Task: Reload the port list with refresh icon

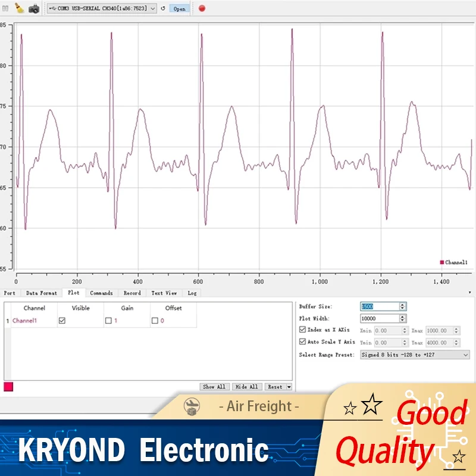Action: 163,8
